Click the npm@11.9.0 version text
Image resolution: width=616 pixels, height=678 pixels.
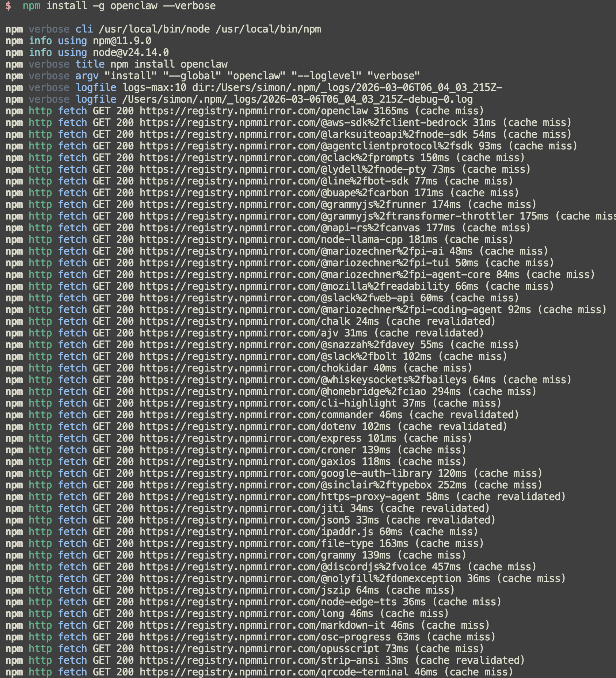[x=122, y=41]
